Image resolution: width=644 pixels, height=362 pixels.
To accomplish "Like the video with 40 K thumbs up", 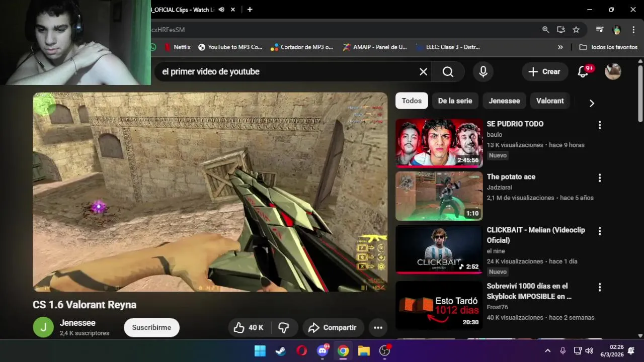I will click(249, 328).
